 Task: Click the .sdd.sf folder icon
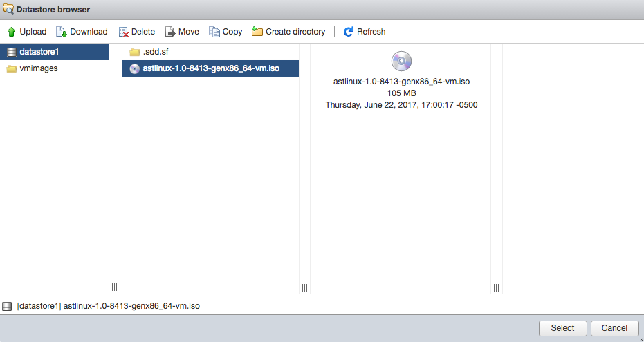pos(135,52)
